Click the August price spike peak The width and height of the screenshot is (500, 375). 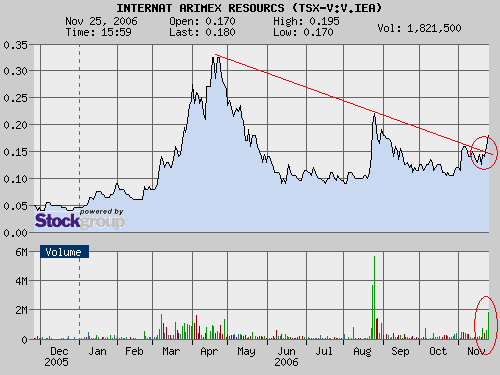[x=374, y=114]
